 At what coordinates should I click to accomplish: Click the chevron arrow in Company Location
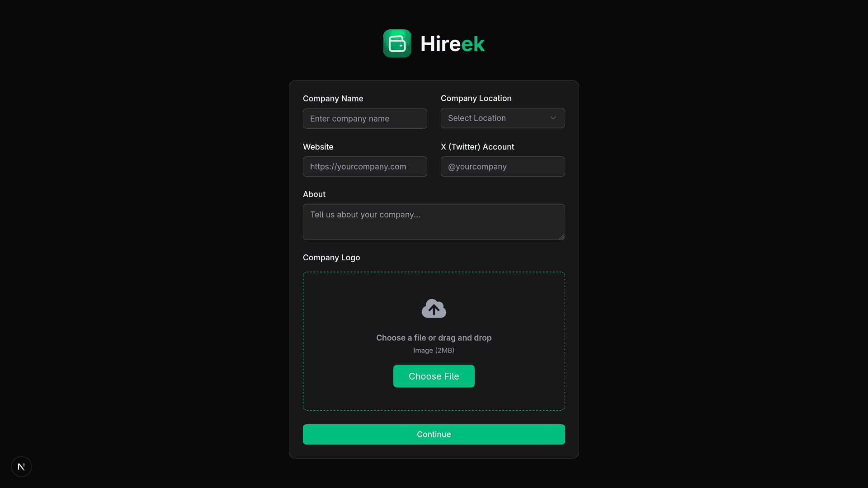[553, 118]
